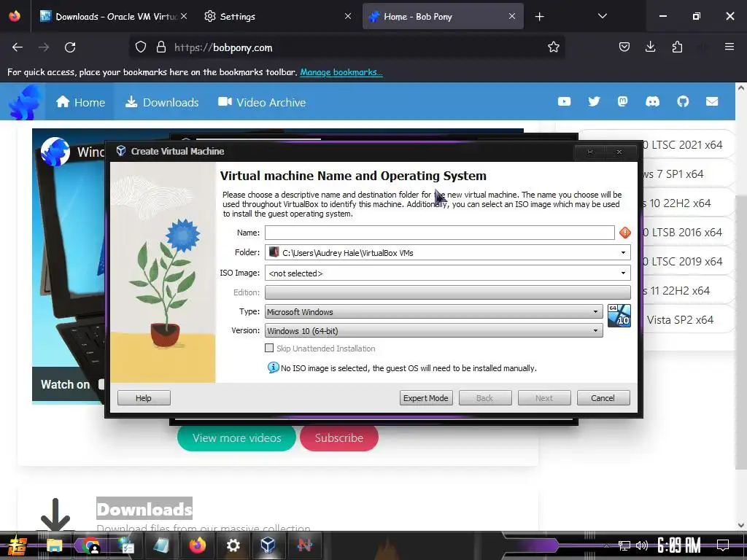This screenshot has height=560, width=747.
Task: Click the padlock site information icon
Action: coord(161,47)
